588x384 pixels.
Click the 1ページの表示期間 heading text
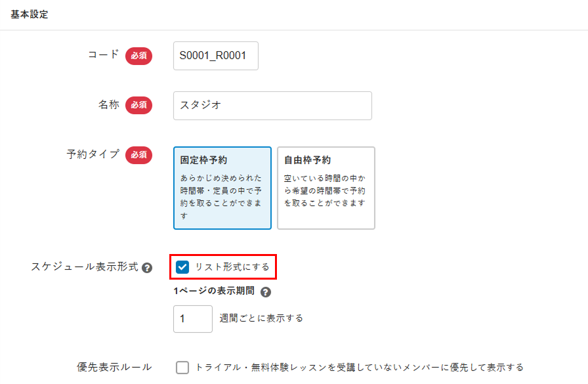(213, 292)
